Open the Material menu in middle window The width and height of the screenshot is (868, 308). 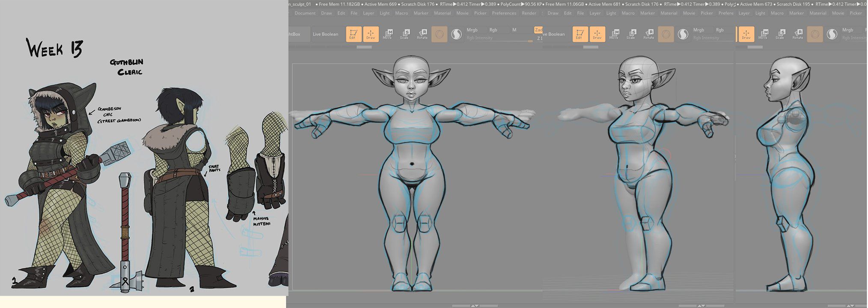pyautogui.click(x=669, y=13)
